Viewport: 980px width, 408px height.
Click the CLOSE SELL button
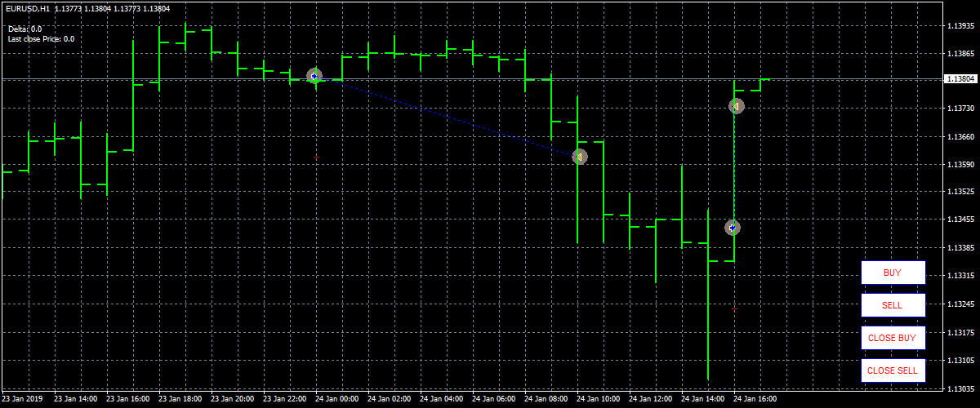(x=893, y=370)
